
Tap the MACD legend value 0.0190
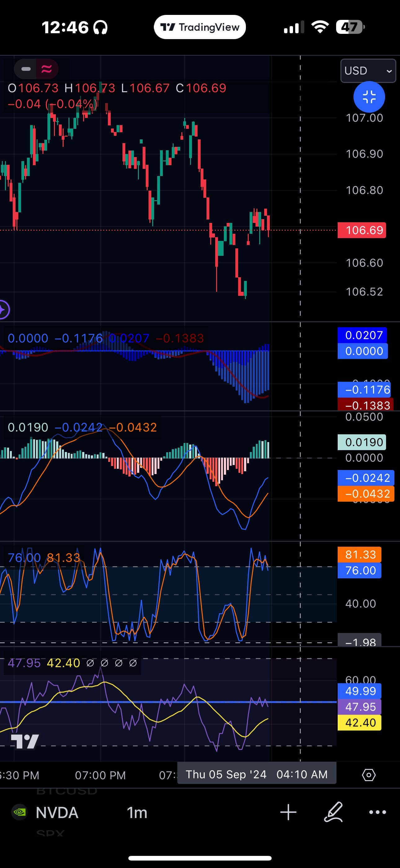click(28, 427)
